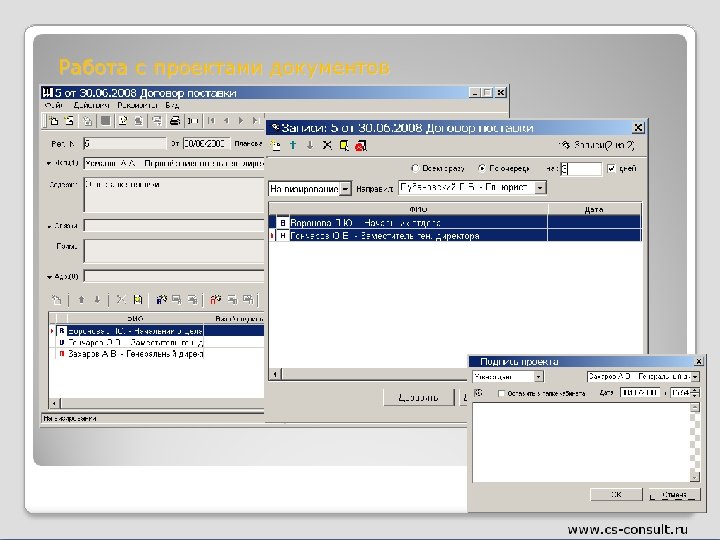Click the time stepper arrows in Подпись проекта
Viewport: 720px width, 540px height.
click(x=695, y=393)
